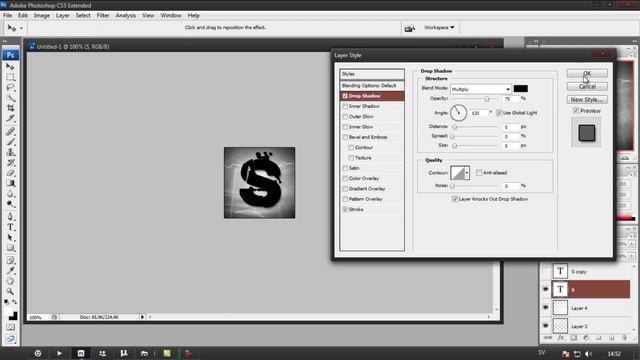Toggle Quick Mask mode icon

(x=10, y=327)
